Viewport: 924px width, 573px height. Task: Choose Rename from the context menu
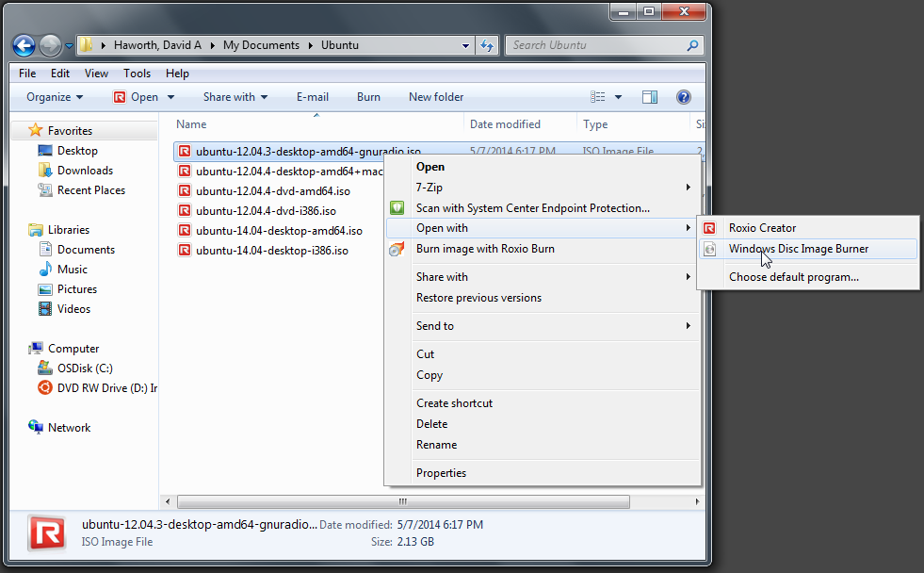pos(543,445)
